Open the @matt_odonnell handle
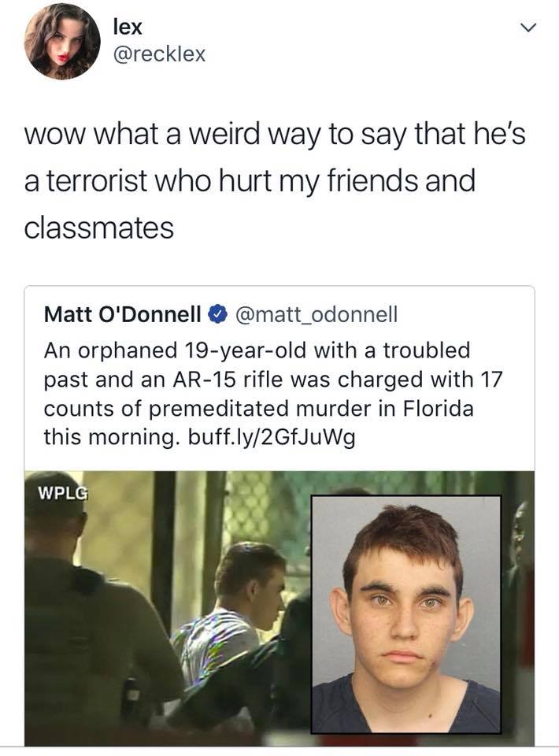The width and height of the screenshot is (559, 756). [316, 314]
